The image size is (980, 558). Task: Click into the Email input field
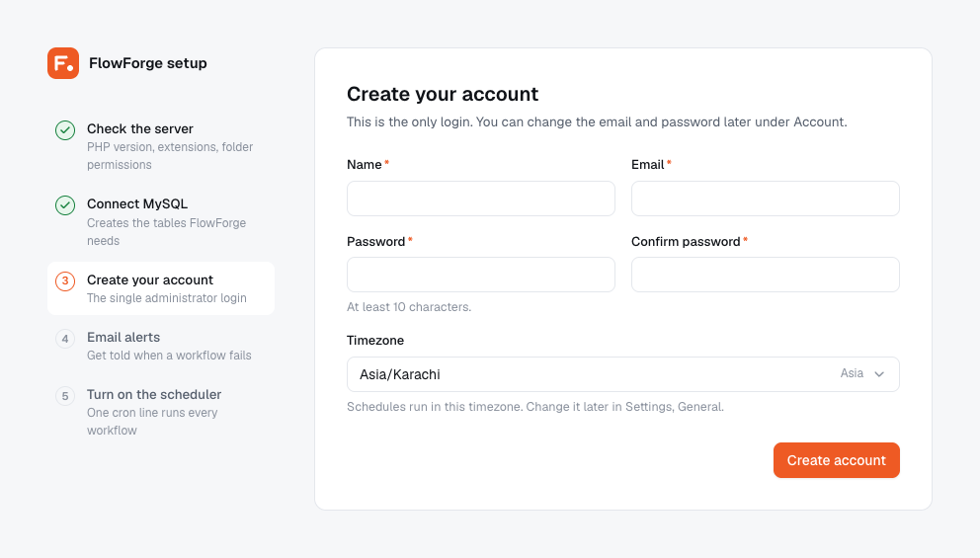coord(765,199)
